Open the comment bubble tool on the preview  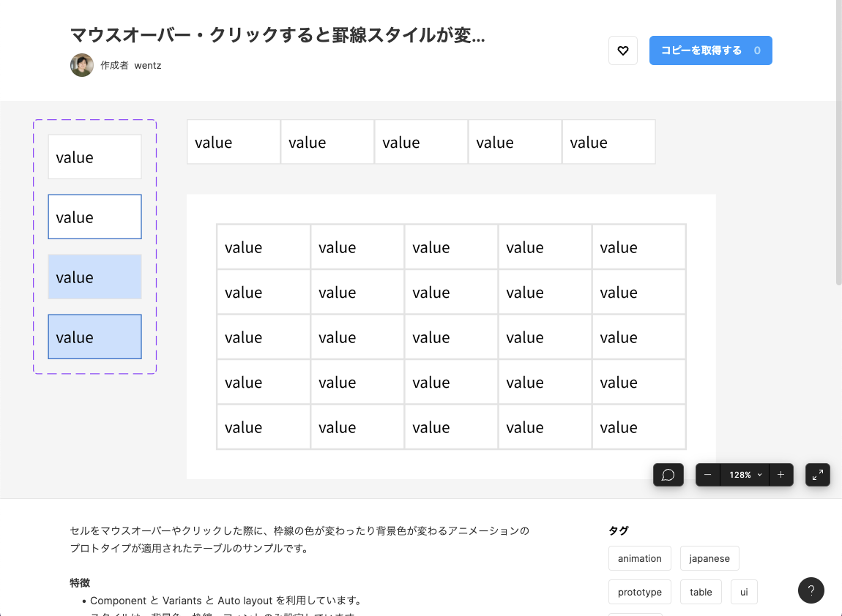tap(668, 475)
